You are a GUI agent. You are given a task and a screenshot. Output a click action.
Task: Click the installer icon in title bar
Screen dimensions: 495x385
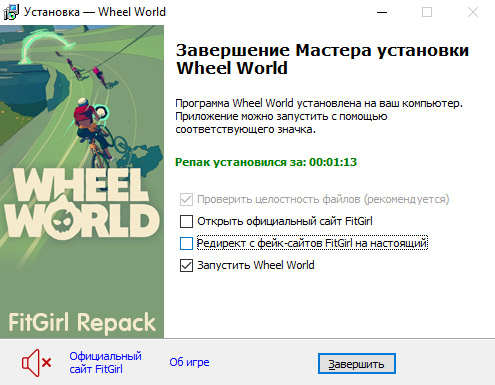pyautogui.click(x=11, y=12)
